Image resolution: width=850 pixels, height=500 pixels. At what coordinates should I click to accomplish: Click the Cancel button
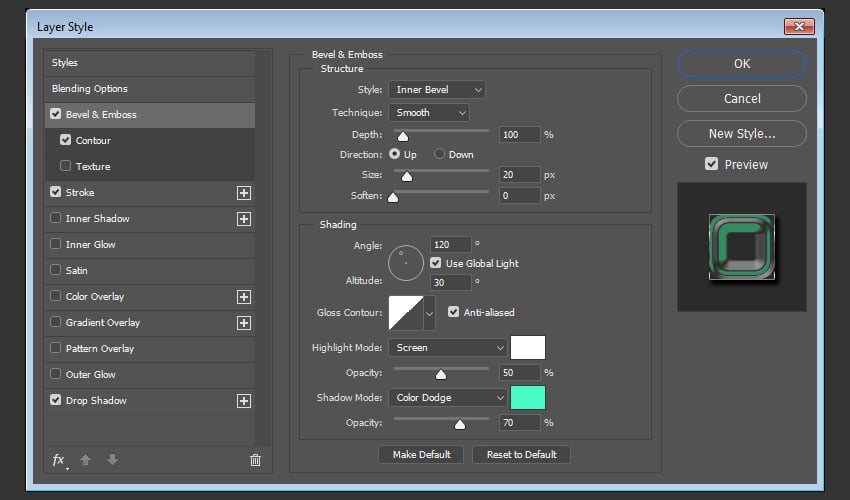point(742,99)
